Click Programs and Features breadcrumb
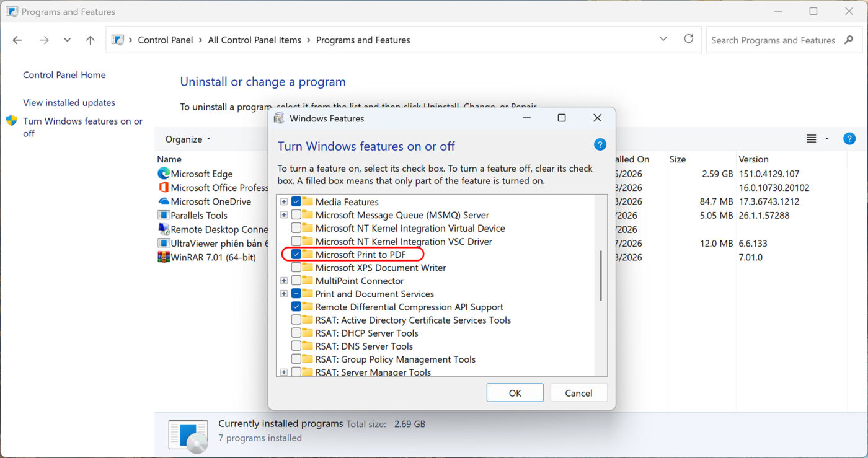The image size is (868, 458). tap(363, 40)
